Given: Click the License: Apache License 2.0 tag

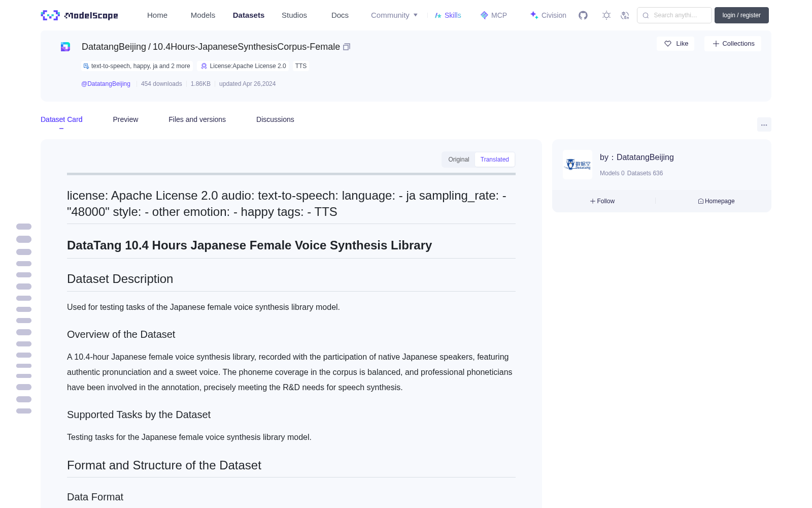Looking at the screenshot, I should pyautogui.click(x=244, y=66).
